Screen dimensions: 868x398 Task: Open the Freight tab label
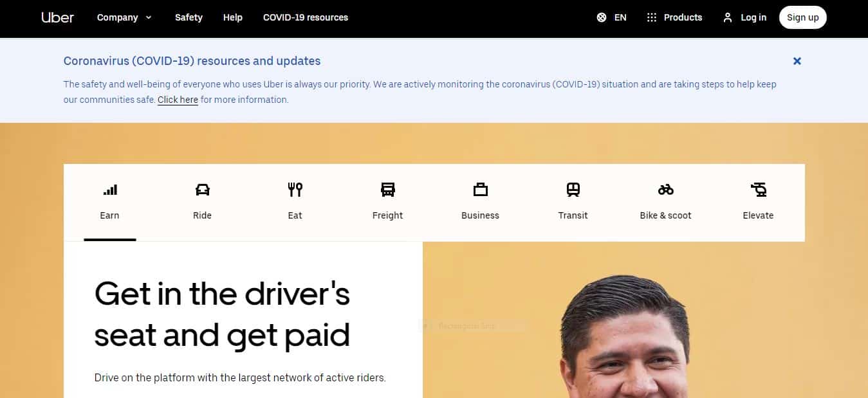pyautogui.click(x=387, y=215)
